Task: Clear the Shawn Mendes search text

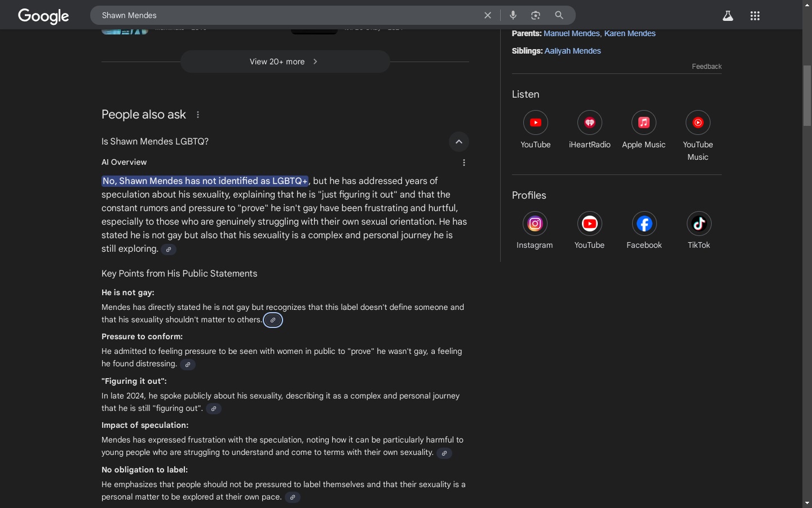Action: pyautogui.click(x=488, y=15)
